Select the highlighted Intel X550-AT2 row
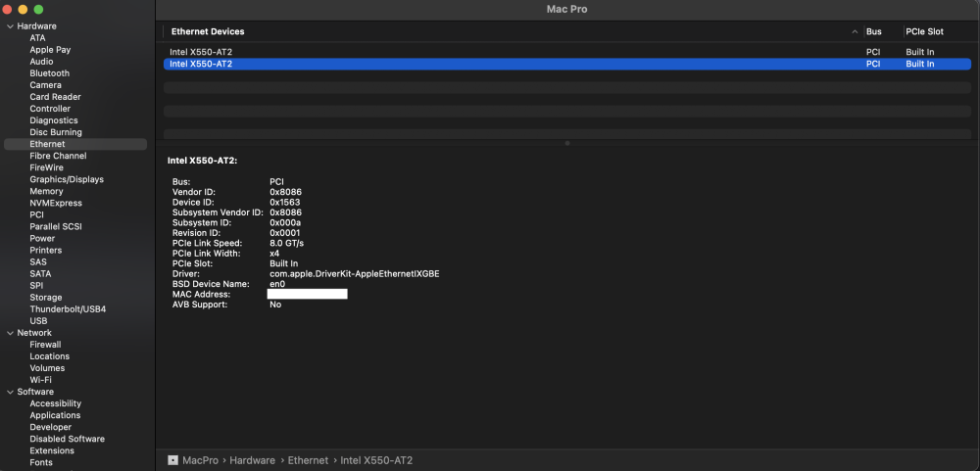Screen dimensions: 980x471 (x=566, y=64)
